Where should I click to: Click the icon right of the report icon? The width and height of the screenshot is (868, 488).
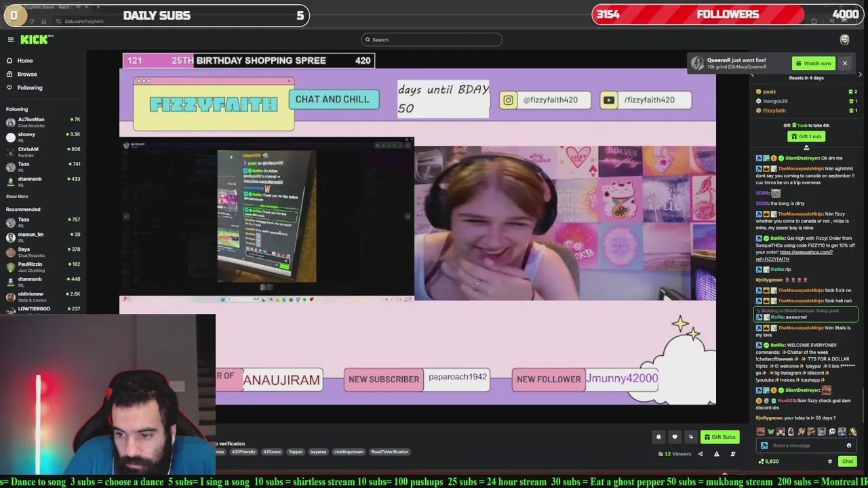coord(732,454)
